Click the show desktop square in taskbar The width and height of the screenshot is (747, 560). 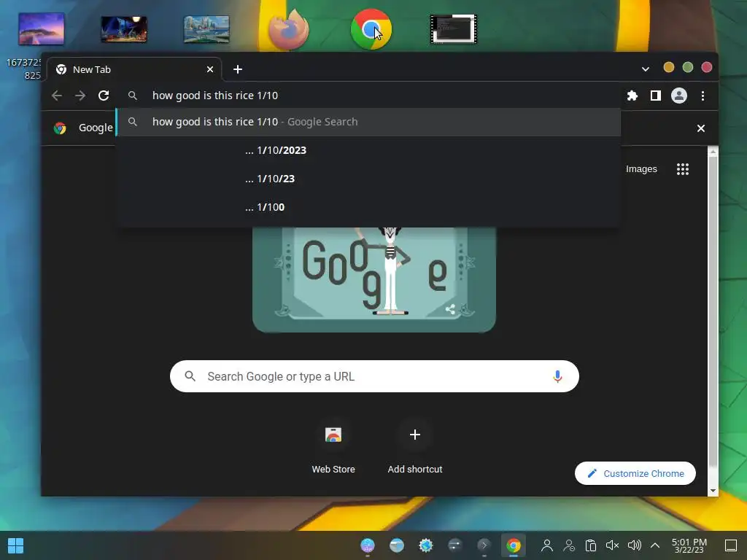(731, 545)
